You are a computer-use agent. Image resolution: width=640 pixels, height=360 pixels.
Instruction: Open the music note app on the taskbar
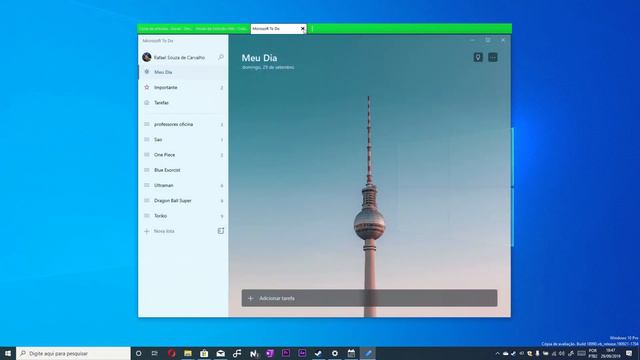pyautogui.click(x=237, y=353)
